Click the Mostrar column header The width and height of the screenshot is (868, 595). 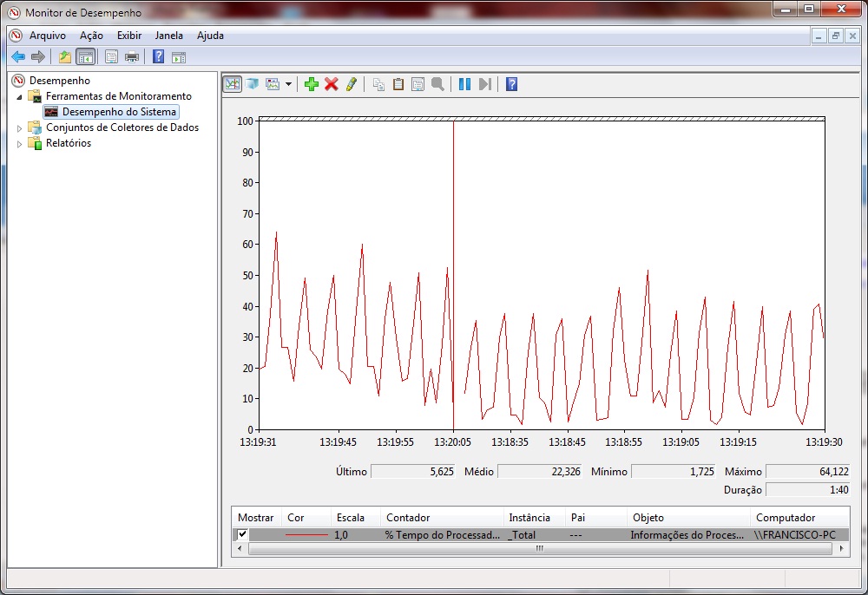[256, 518]
